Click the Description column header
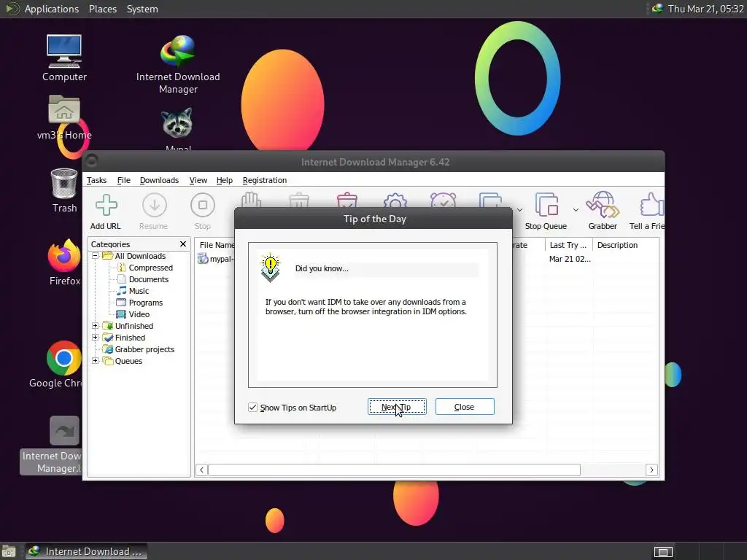 click(x=625, y=245)
